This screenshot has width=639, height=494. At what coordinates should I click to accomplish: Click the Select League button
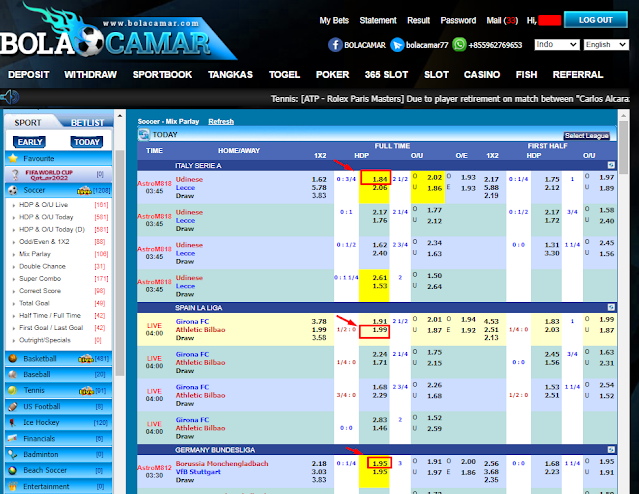pos(587,136)
